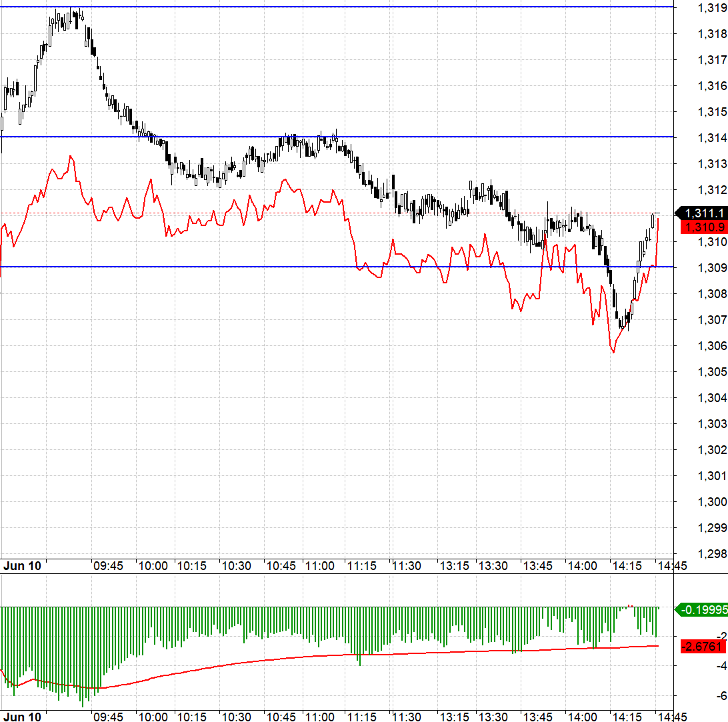The image size is (728, 722).
Task: Click the 1,307 price axis label
Action: pos(712,320)
